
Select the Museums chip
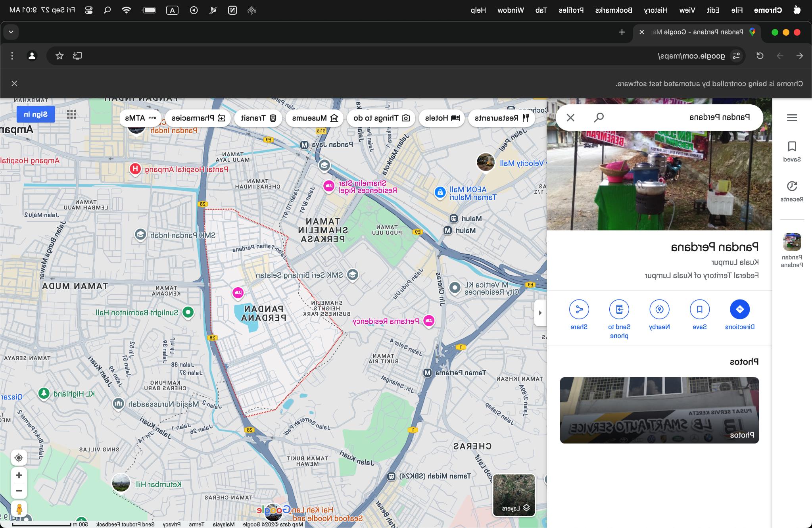(x=315, y=118)
